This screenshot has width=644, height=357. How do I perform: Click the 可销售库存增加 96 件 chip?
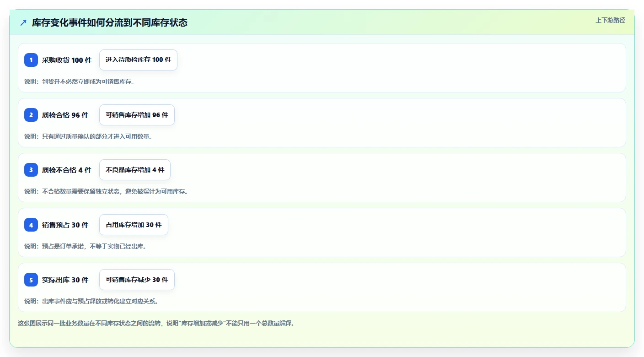137,115
